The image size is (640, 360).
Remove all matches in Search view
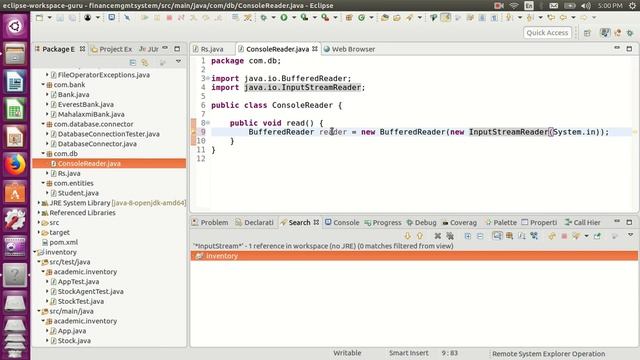click(x=450, y=236)
